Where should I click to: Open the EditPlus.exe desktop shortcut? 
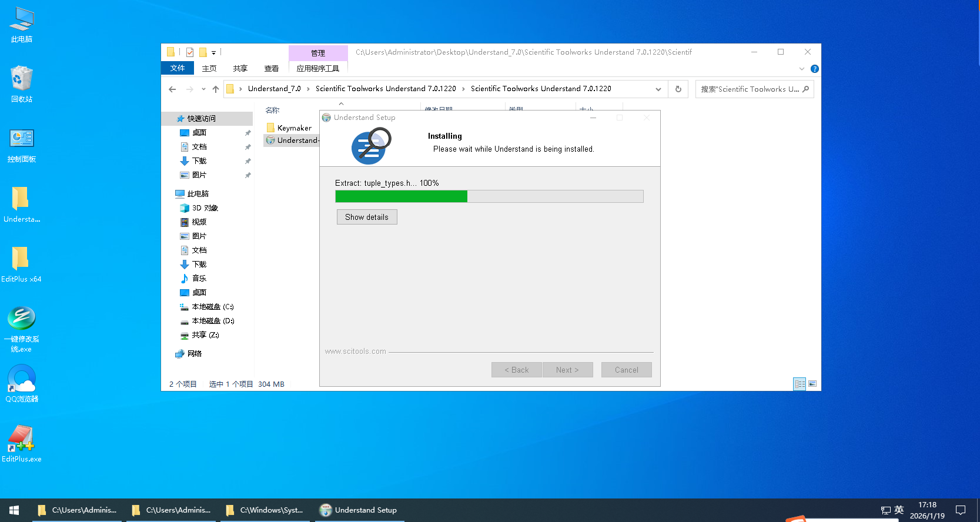[22, 443]
